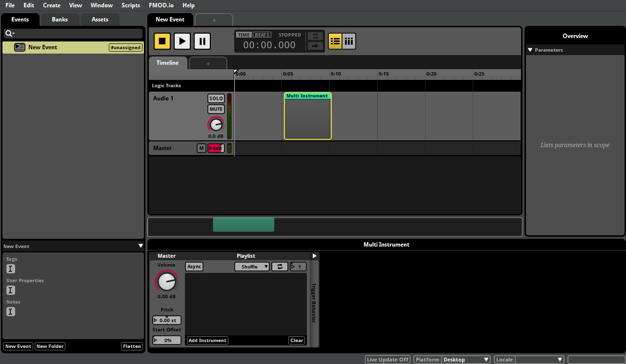This screenshot has height=364, width=626.
Task: Create a folder with New Folder button
Action: point(49,346)
